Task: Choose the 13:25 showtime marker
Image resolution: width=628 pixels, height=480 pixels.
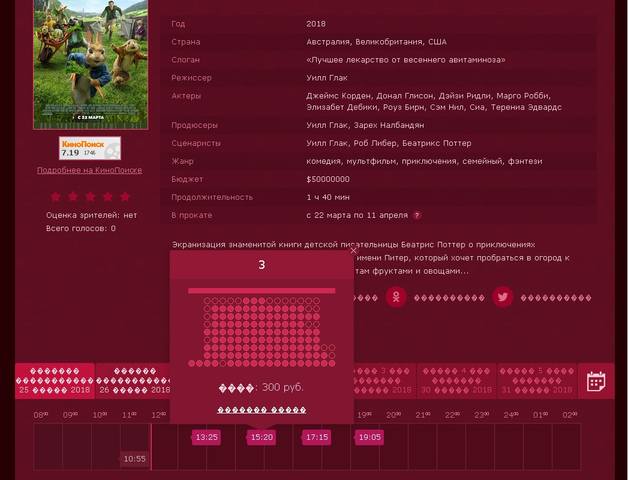Action: pos(206,437)
